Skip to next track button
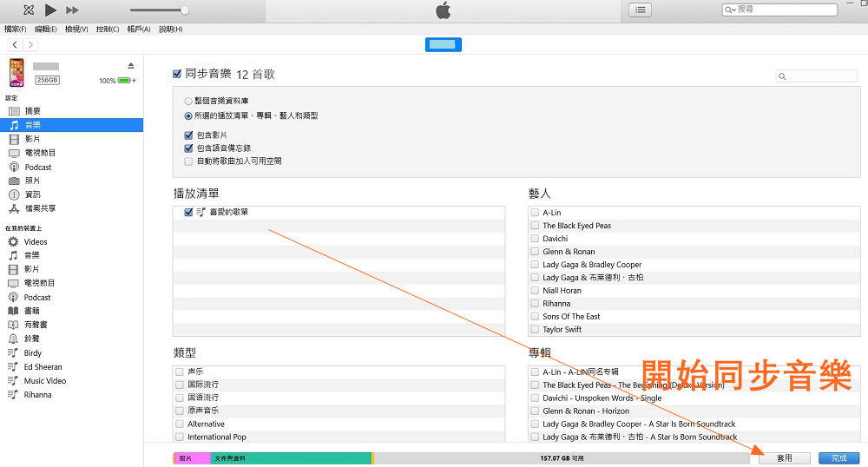The height and width of the screenshot is (467, 868). click(x=72, y=10)
